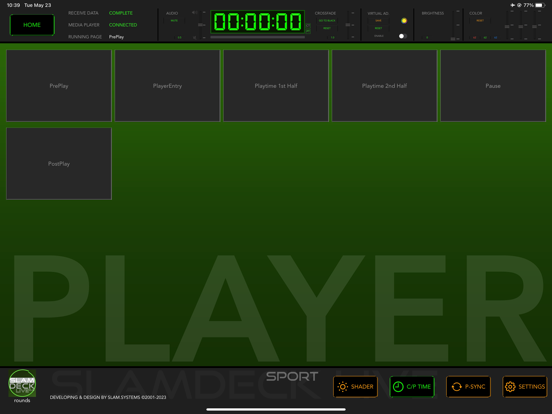Click the timer progress bar

tap(257, 37)
